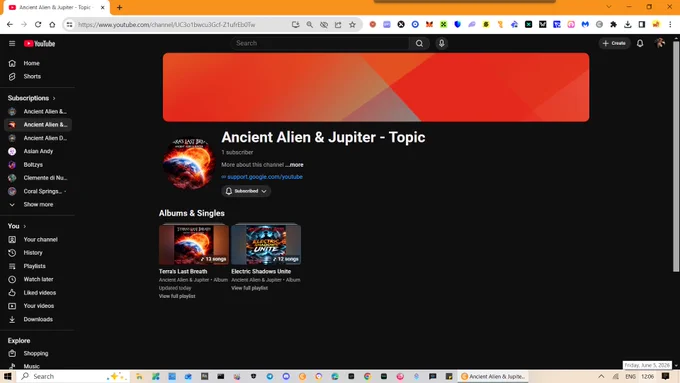This screenshot has height=383, width=680.
Task: View full playlist for Terra's Last Breath
Action: tap(177, 296)
